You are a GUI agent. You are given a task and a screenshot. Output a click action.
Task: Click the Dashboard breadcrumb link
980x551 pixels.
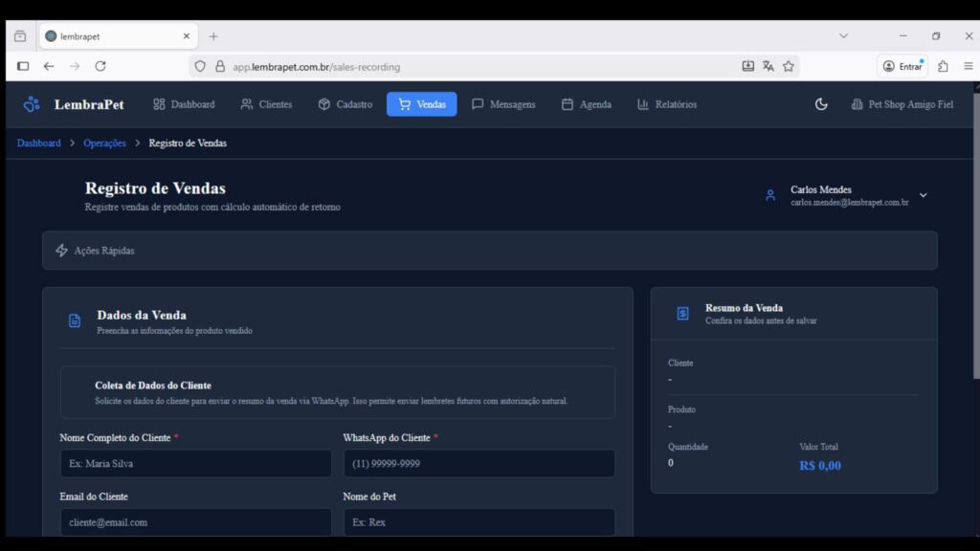click(x=38, y=143)
